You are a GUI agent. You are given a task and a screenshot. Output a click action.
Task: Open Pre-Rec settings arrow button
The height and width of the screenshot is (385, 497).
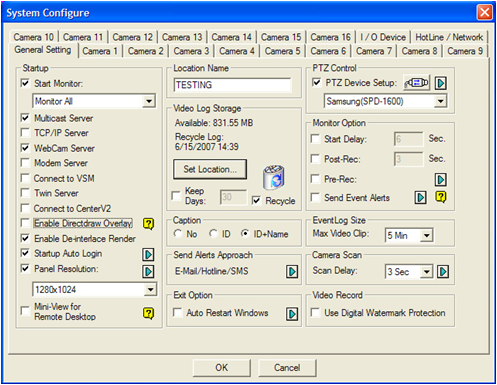point(441,180)
